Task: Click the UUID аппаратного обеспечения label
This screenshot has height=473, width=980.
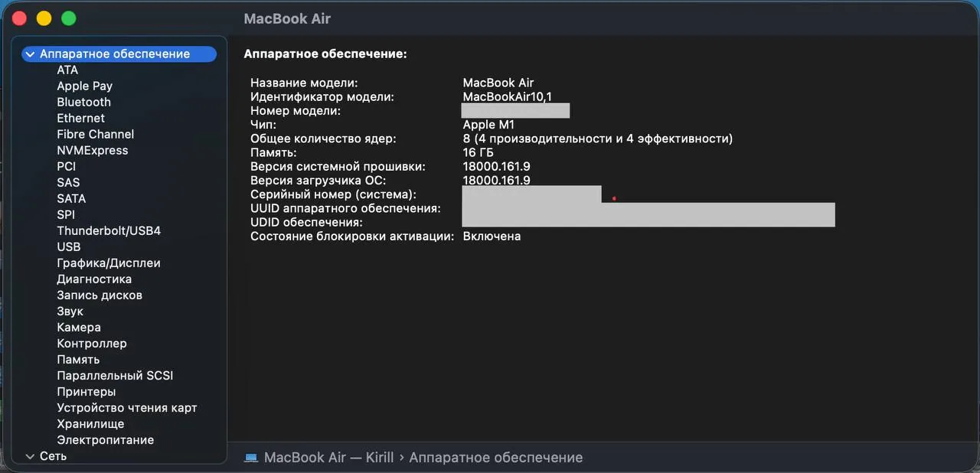Action: click(345, 208)
